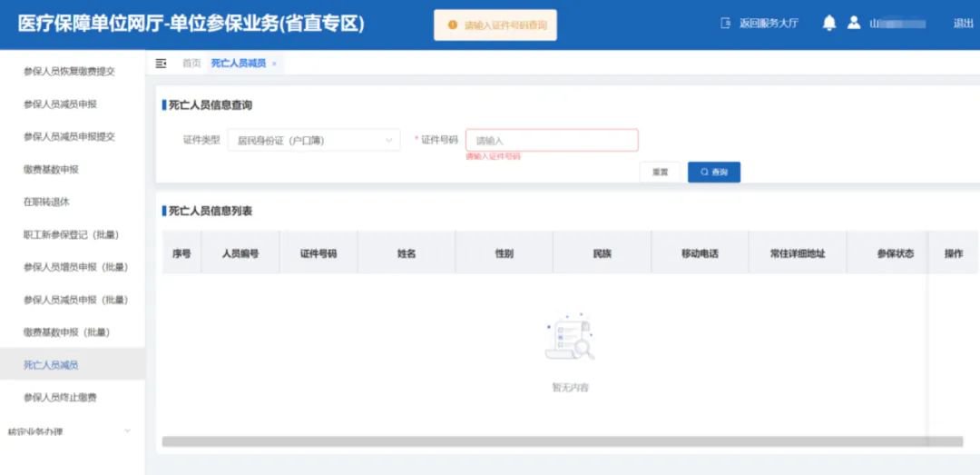Open 缴费基数申报 menu item
Viewport: 980px width, 475px height.
51,169
